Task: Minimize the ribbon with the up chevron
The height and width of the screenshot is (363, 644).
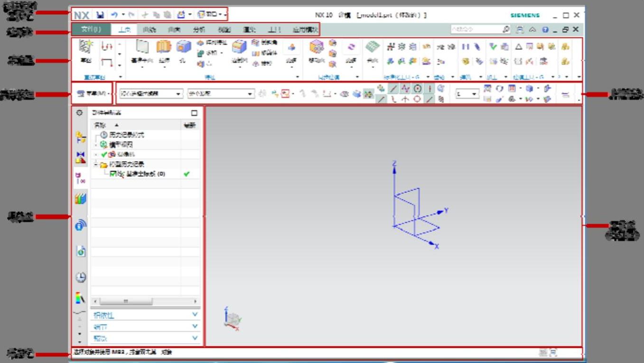Action: pos(532,29)
